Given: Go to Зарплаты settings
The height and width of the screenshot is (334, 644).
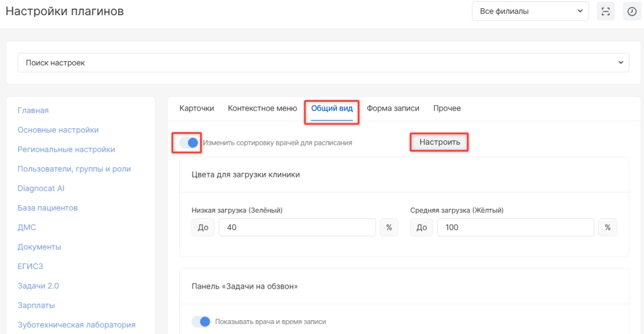Looking at the screenshot, I should click(36, 305).
